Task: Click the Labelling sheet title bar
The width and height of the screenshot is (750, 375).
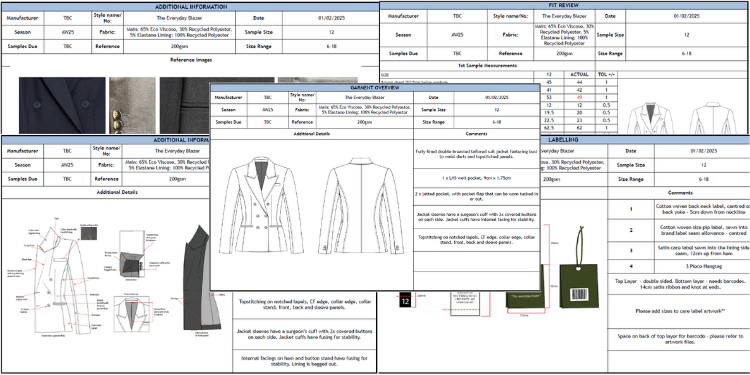Action: [645, 140]
